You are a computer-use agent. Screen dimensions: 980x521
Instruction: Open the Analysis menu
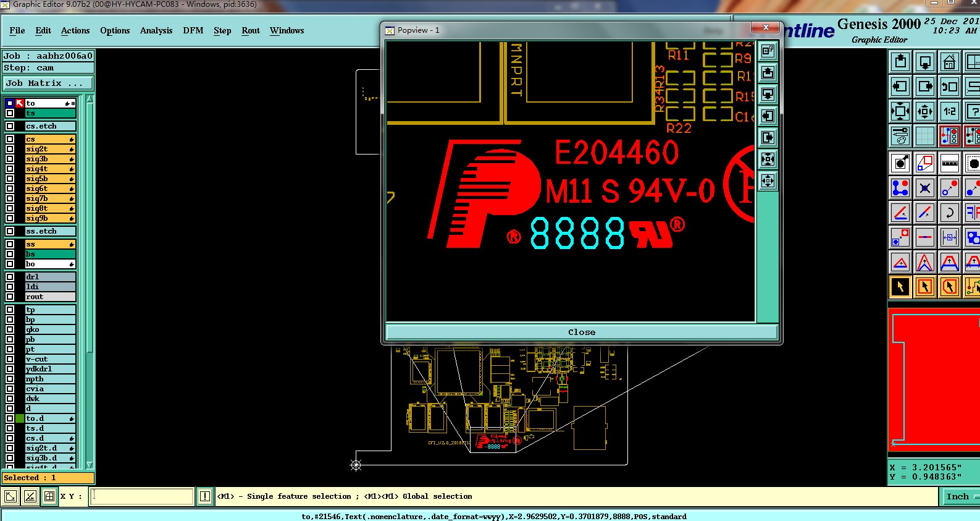click(x=156, y=30)
